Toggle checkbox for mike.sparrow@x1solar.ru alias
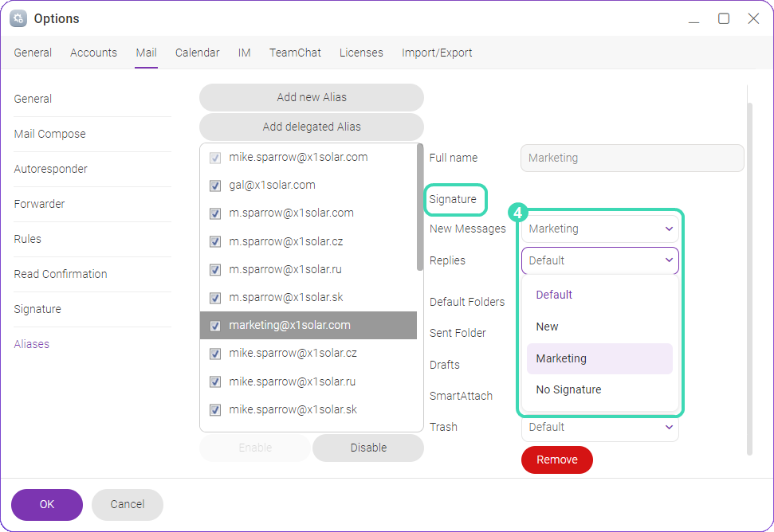Image resolution: width=774 pixels, height=532 pixels. [215, 381]
